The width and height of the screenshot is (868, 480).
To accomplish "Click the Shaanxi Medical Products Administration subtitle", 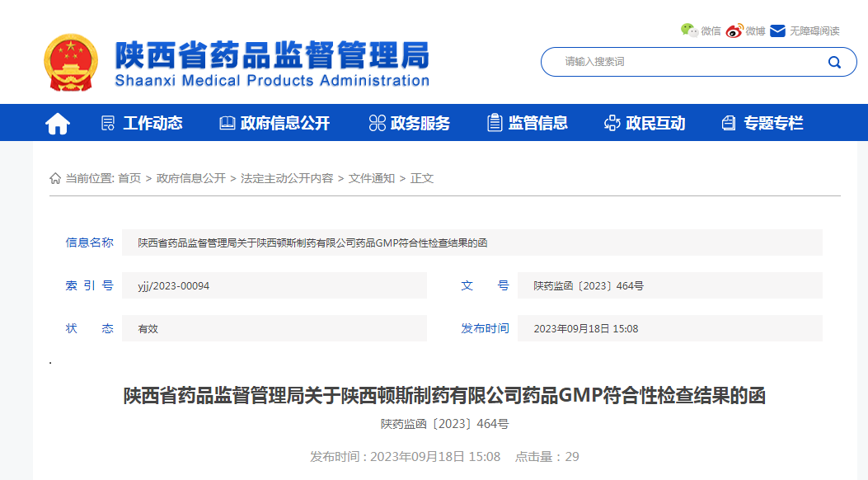I will [272, 81].
